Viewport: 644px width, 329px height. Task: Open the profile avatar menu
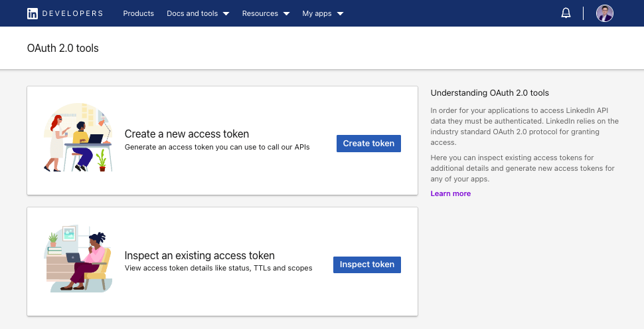[x=605, y=13]
